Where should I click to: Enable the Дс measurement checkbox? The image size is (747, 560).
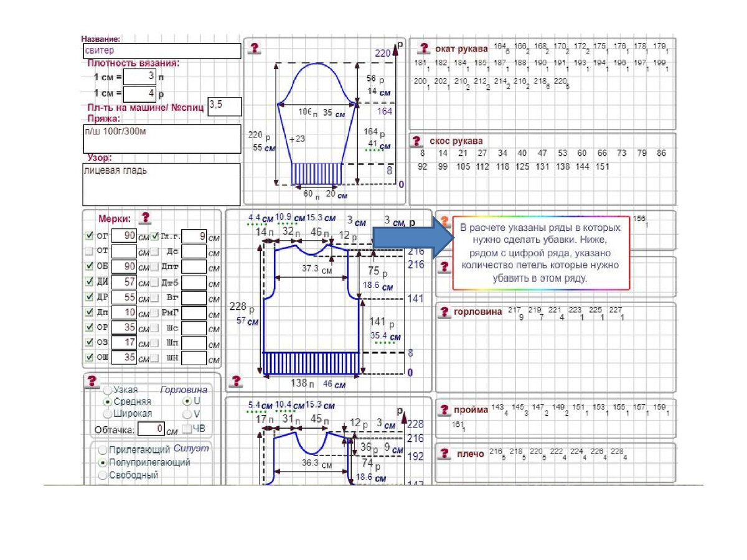tap(155, 251)
